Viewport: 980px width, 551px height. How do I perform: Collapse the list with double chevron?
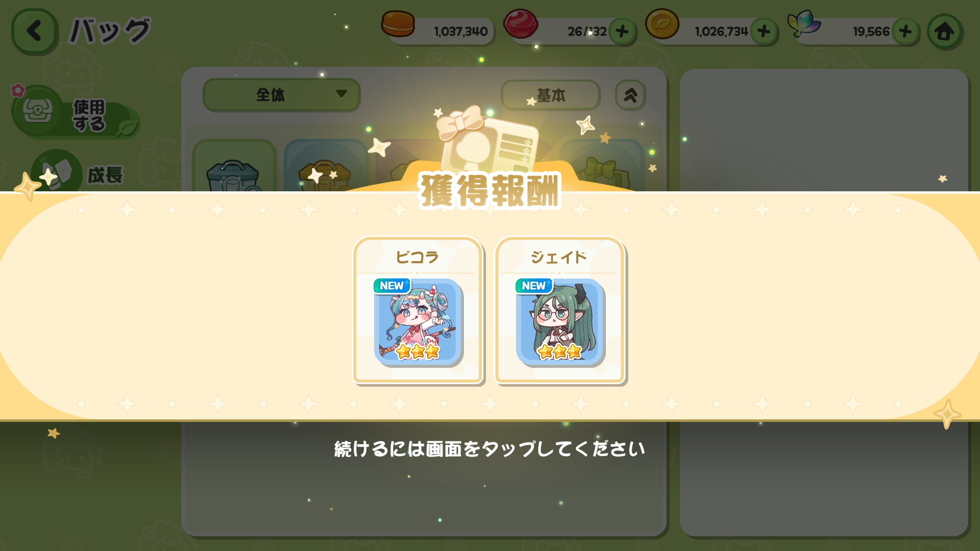(630, 95)
